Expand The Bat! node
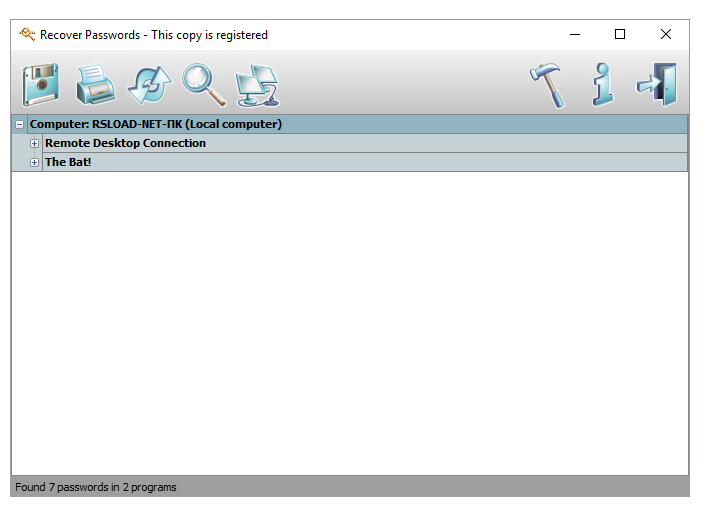The width and height of the screenshot is (712, 517). (x=35, y=162)
